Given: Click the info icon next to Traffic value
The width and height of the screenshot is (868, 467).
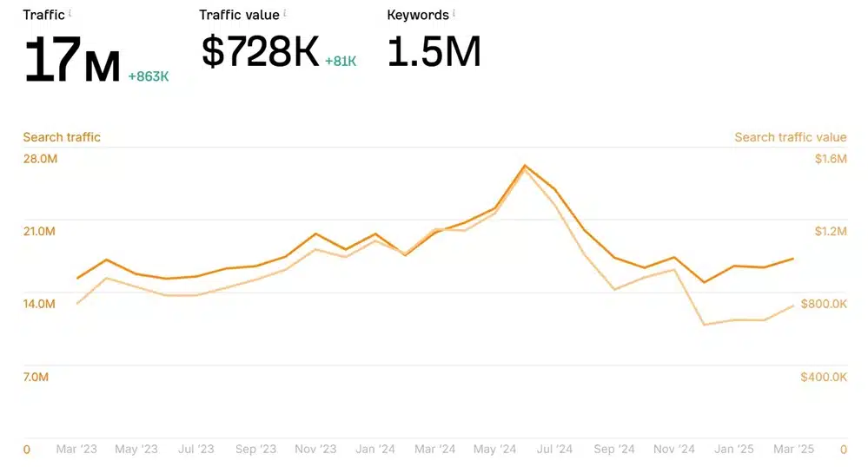Looking at the screenshot, I should (x=285, y=14).
